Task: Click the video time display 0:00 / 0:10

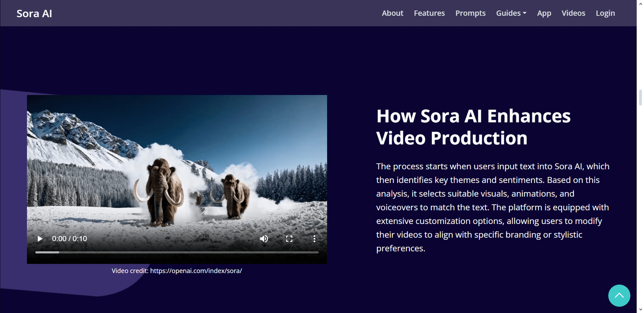Action: click(x=69, y=239)
